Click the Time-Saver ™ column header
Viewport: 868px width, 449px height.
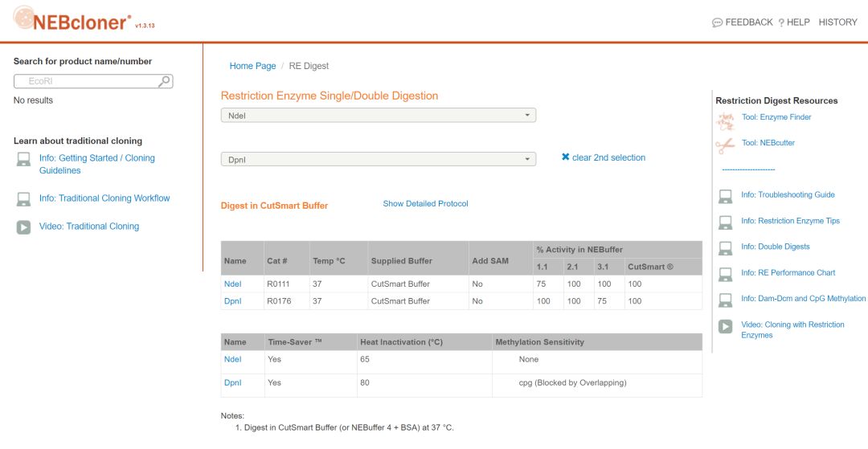[x=295, y=342]
